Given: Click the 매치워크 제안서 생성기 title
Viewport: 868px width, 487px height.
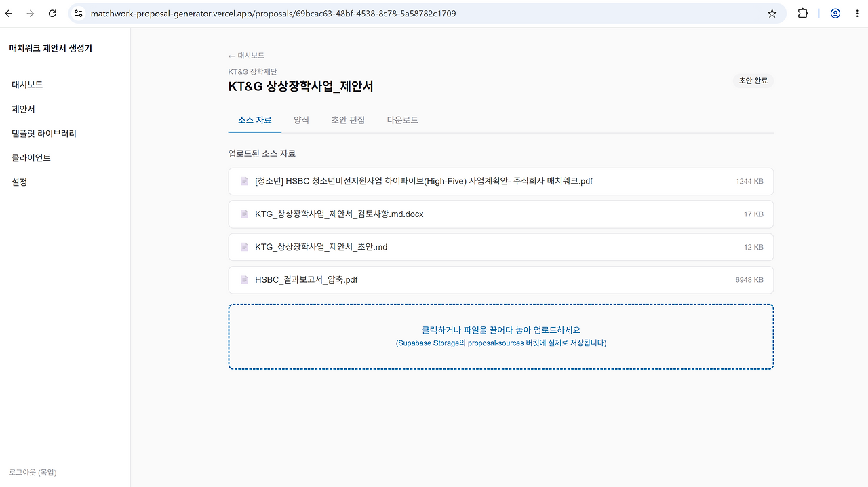Looking at the screenshot, I should (x=51, y=48).
